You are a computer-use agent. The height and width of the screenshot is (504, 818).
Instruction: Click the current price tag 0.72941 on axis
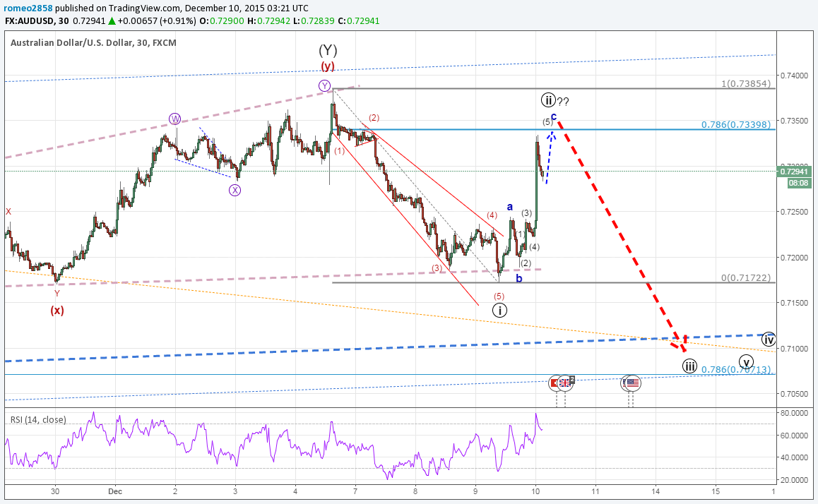pos(793,172)
